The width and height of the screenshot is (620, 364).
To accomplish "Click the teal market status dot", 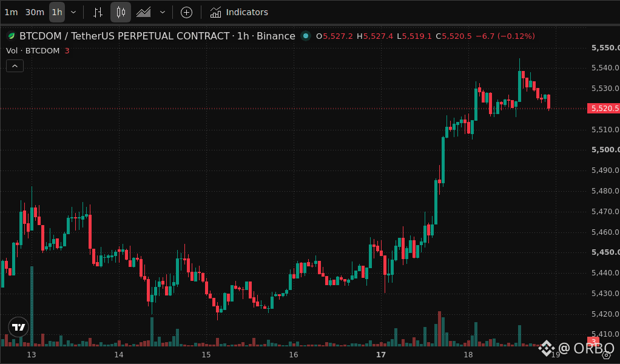I will click(x=306, y=36).
